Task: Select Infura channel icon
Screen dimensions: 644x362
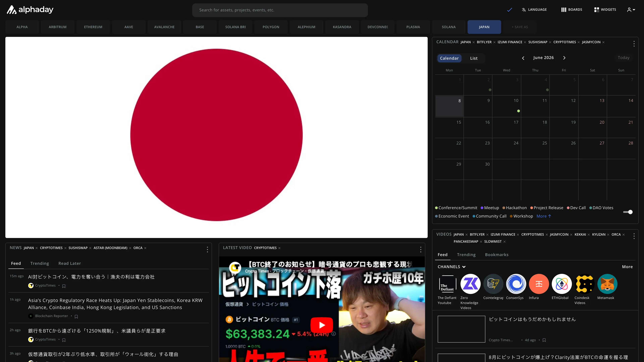Action: [539, 284]
